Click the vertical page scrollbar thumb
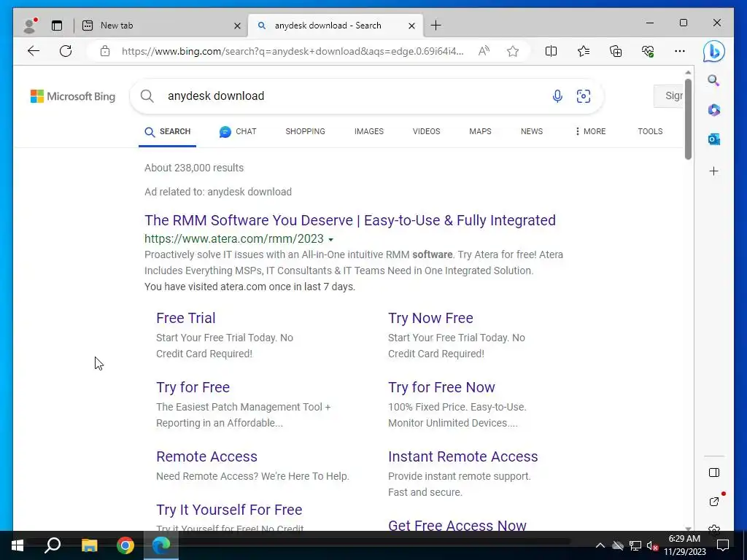This screenshot has height=560, width=747. click(688, 119)
